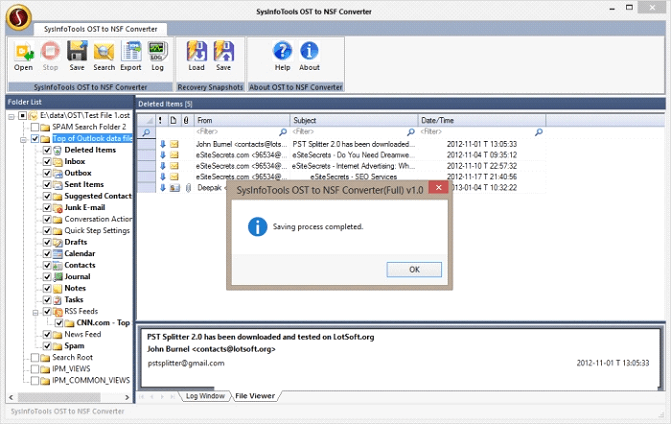Select the Spam folder in tree
Image resolution: width=671 pixels, height=424 pixels.
(74, 346)
